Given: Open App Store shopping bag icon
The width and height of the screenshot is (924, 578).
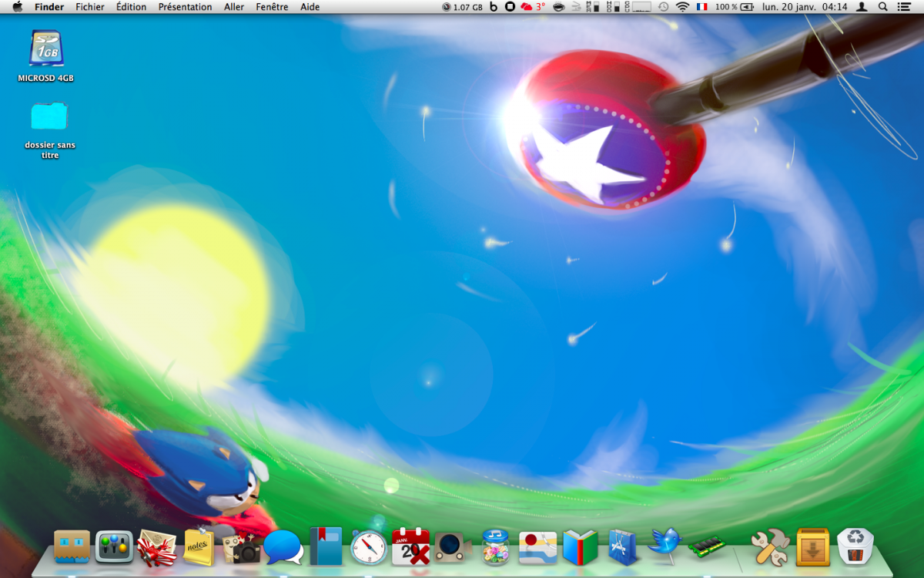Looking at the screenshot, I should pos(622,547).
